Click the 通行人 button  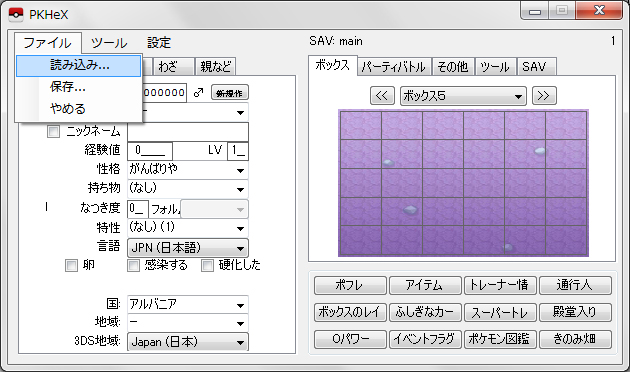pos(575,285)
